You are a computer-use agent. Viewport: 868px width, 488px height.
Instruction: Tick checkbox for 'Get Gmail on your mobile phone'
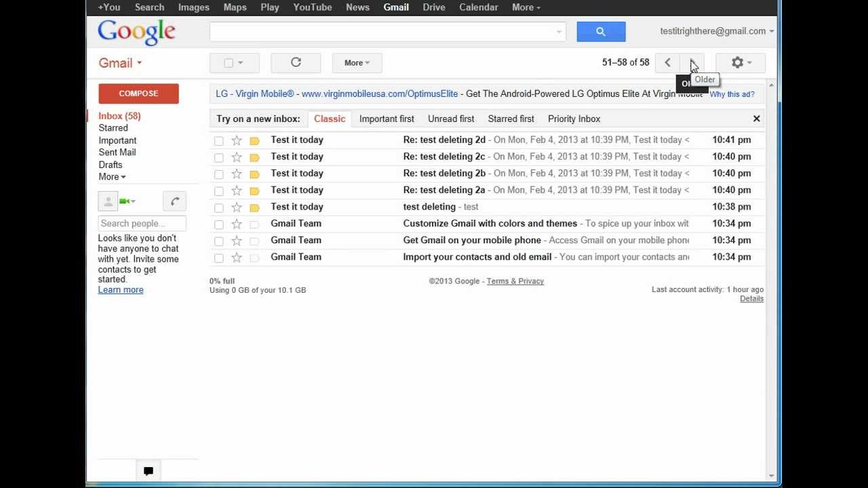218,241
